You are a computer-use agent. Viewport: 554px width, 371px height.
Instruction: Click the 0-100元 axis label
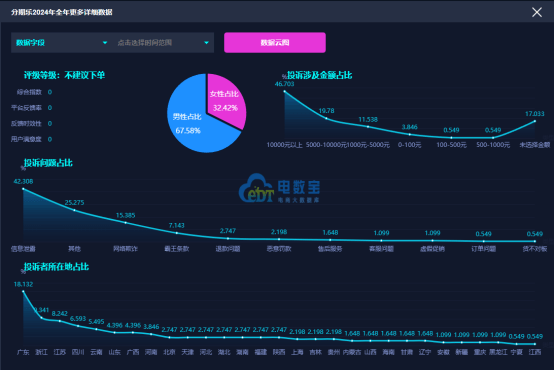(x=409, y=145)
